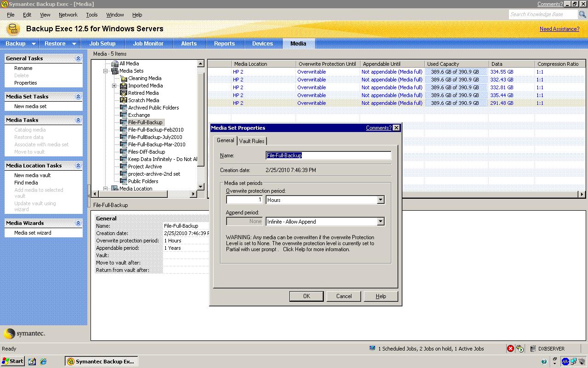588x368 pixels.
Task: Collapse the General Tasks panel
Action: 78,58
